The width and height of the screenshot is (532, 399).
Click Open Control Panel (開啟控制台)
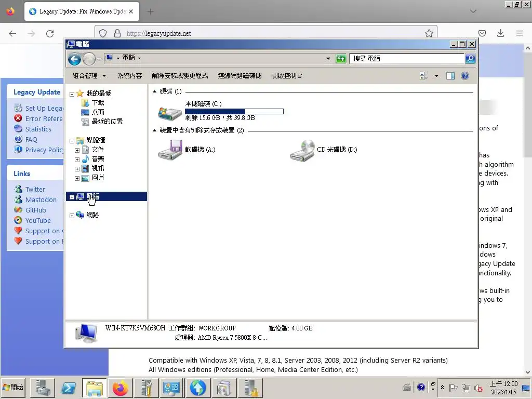click(287, 76)
